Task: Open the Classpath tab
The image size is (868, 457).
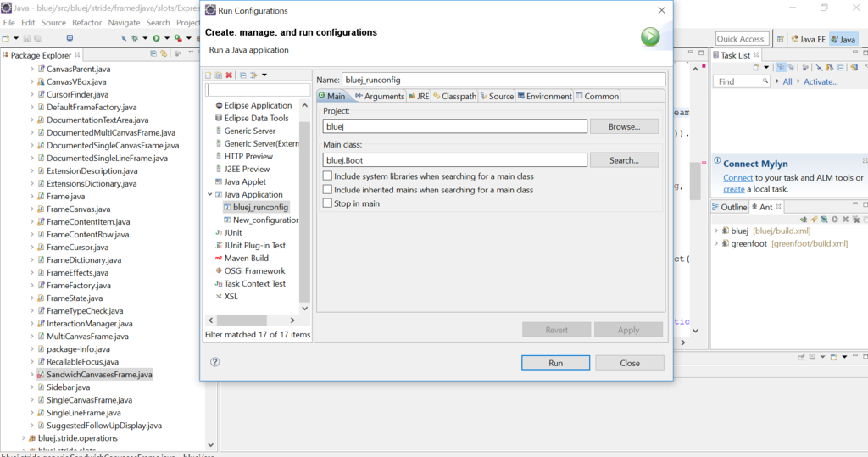Action: 454,96
